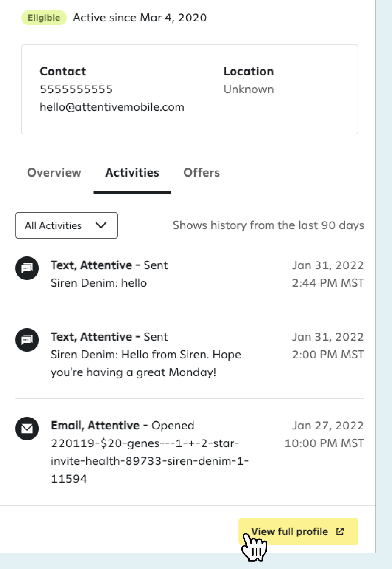Open the Siren Denim: hello text activity

[x=189, y=274]
